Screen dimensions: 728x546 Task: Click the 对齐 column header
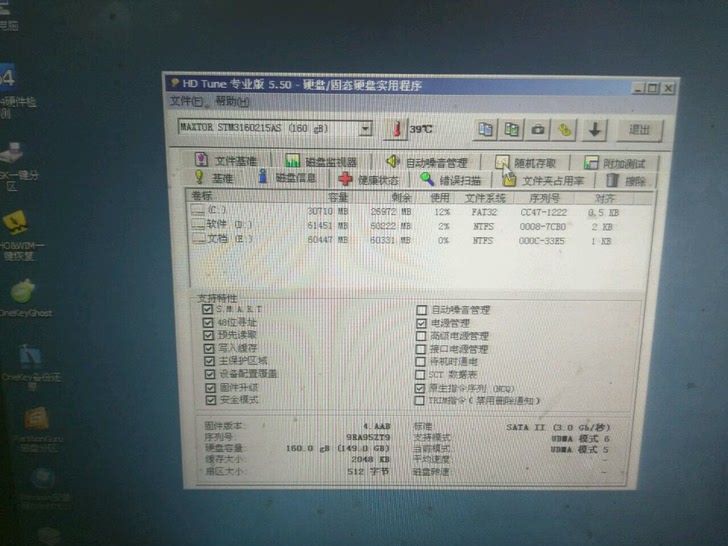604,199
